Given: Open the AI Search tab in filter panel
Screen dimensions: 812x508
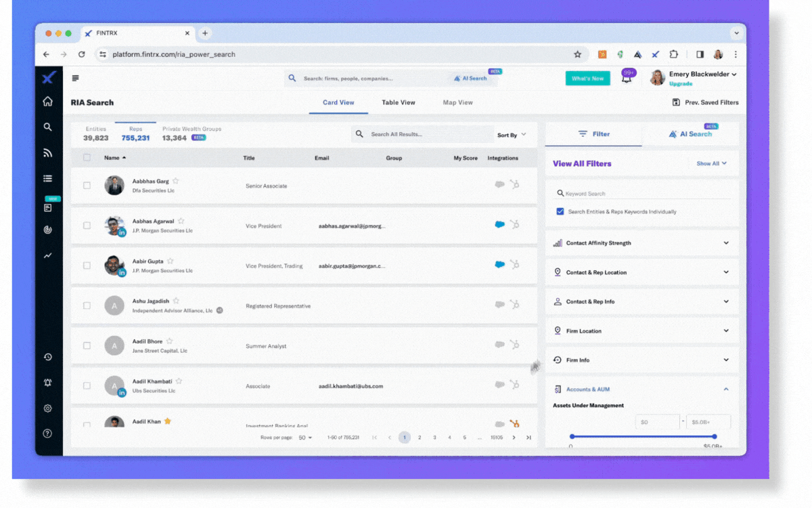Looking at the screenshot, I should pyautogui.click(x=690, y=134).
